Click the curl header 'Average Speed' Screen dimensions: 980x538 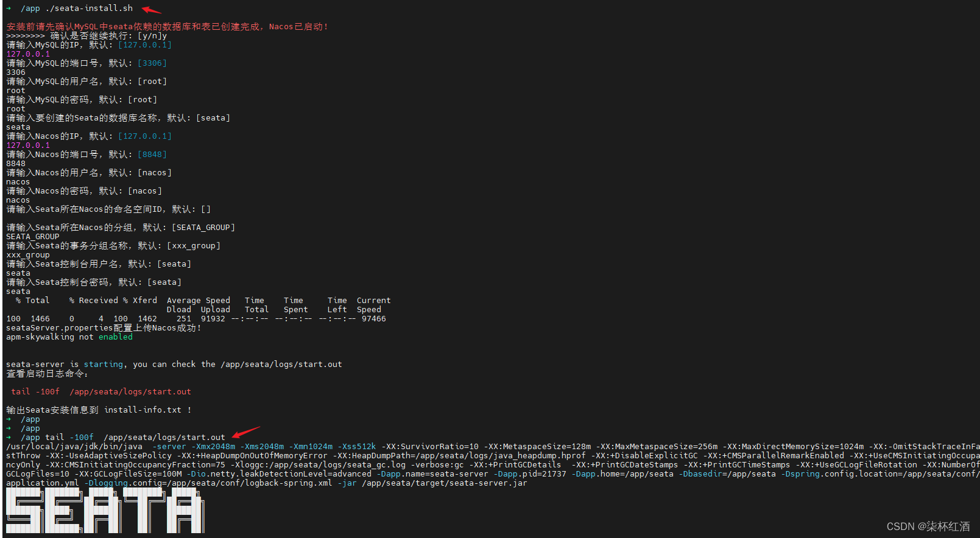click(x=199, y=300)
